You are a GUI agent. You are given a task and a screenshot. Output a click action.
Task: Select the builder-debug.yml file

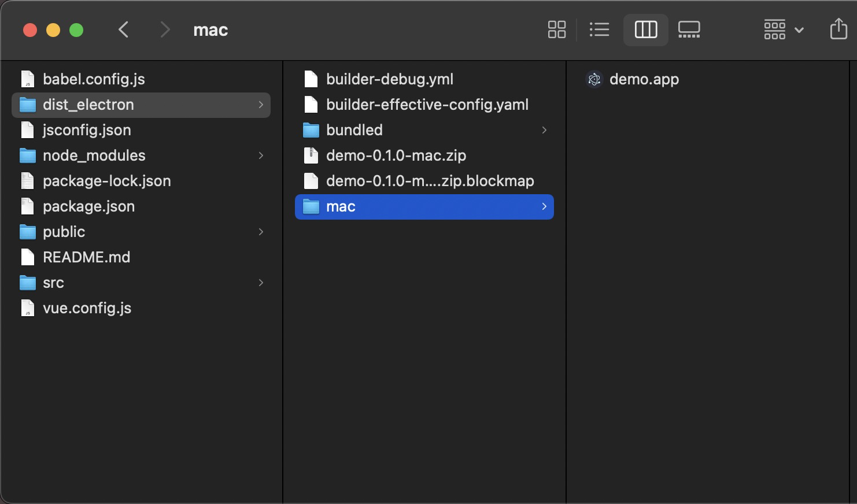389,79
